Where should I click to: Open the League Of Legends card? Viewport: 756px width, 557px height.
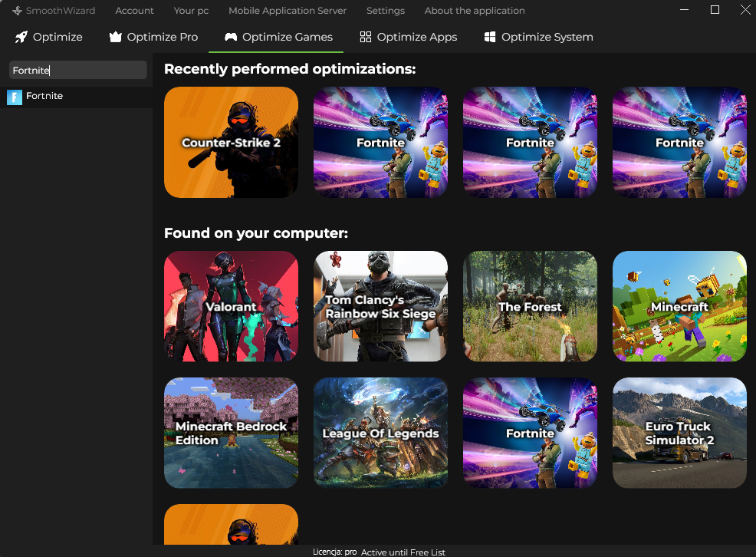coord(380,433)
